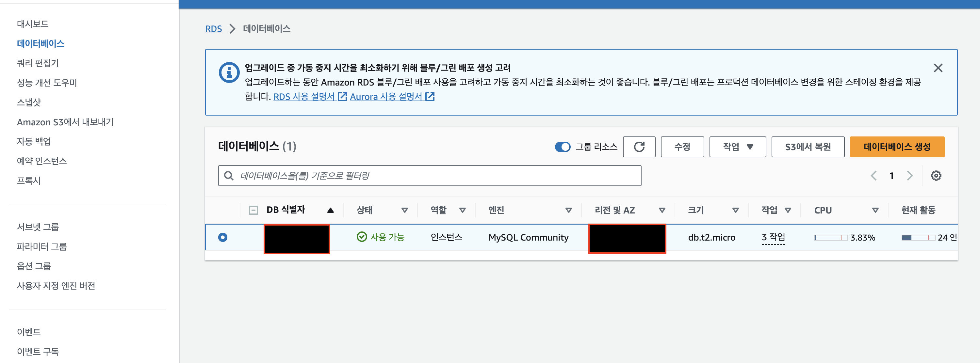Select the database row radio button
Image resolution: width=980 pixels, height=363 pixels.
pos(223,237)
